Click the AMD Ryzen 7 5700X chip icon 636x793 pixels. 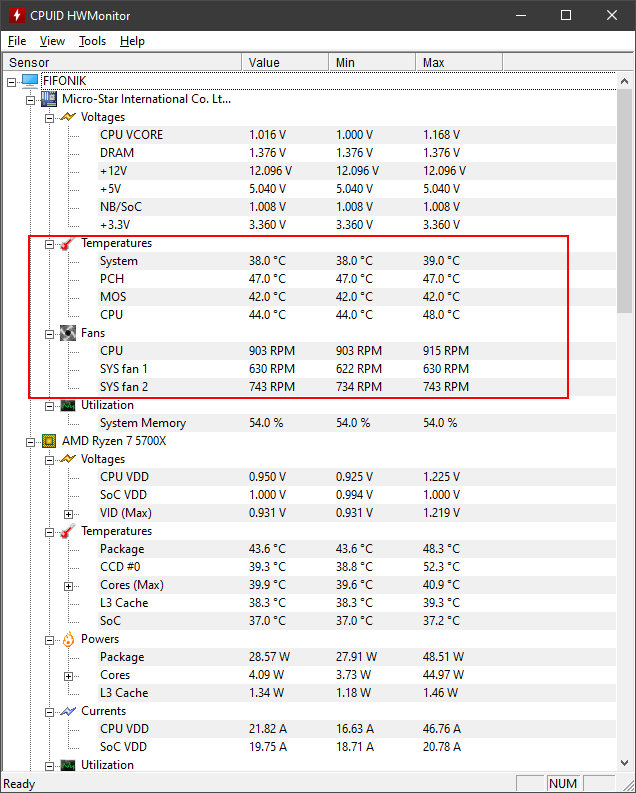(49, 441)
